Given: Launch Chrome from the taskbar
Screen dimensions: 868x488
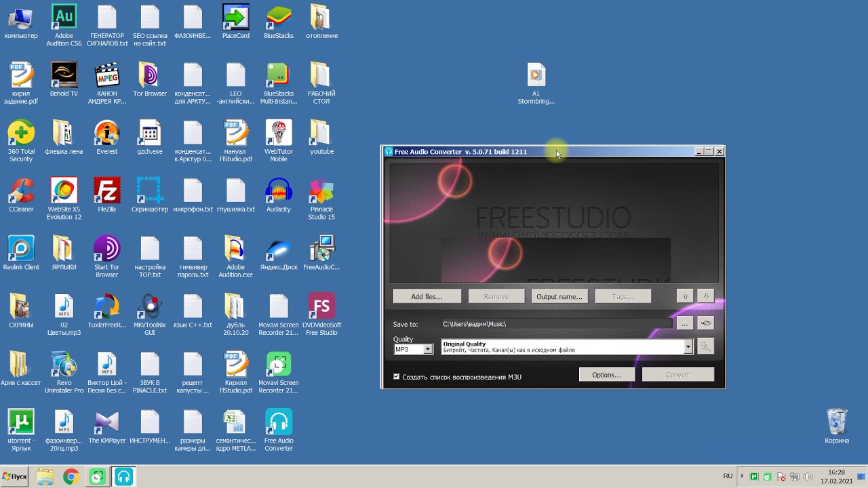Looking at the screenshot, I should point(71,477).
